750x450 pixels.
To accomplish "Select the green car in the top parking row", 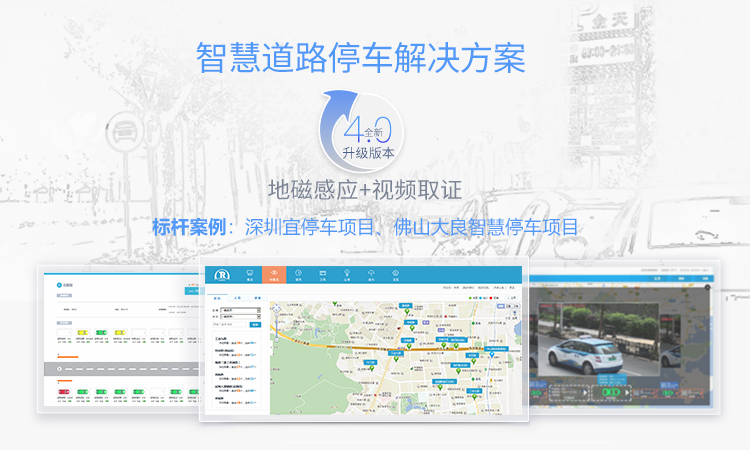I will point(101,332).
